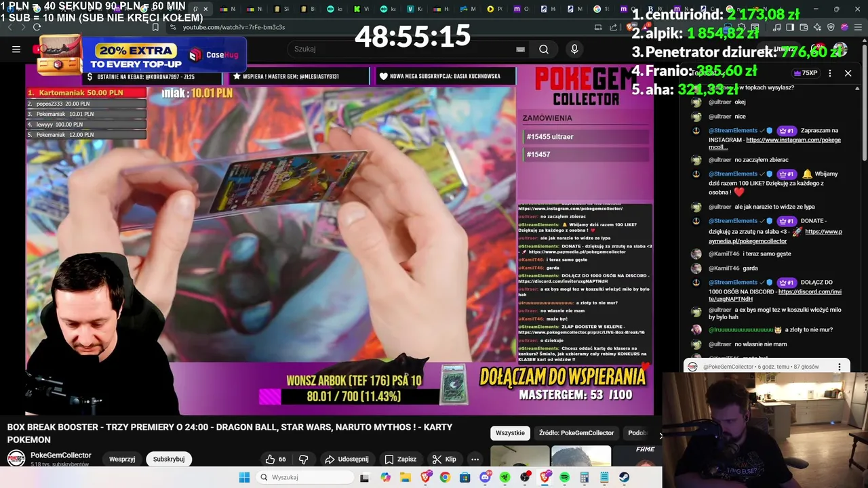
Task: Open the PokeGemCollector channel avatar
Action: pos(16,459)
